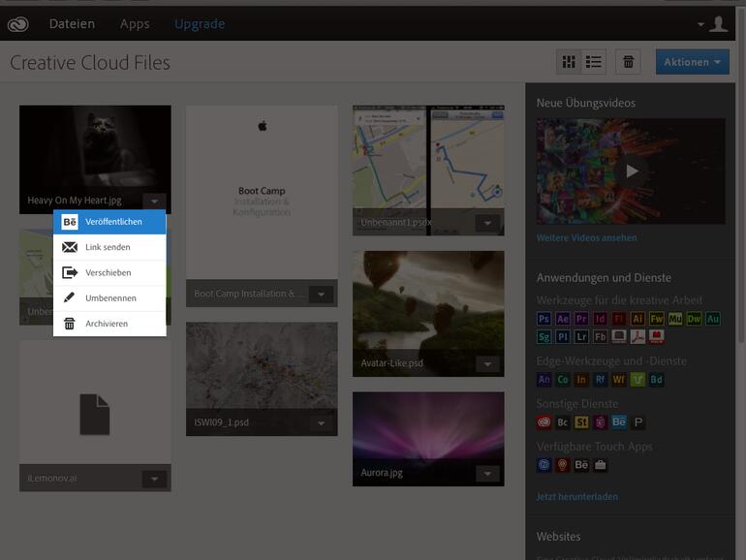Open dropdown arrow for Avatar-Like.psd

click(x=487, y=364)
